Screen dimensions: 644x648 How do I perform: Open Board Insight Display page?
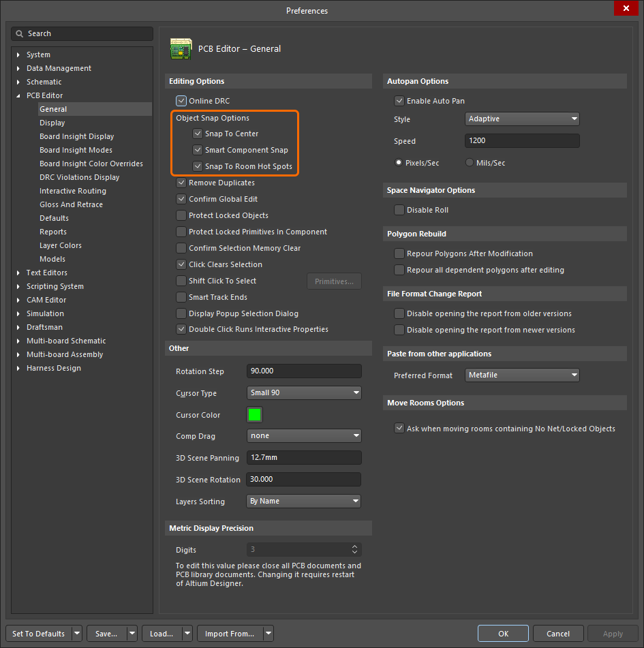coord(76,136)
